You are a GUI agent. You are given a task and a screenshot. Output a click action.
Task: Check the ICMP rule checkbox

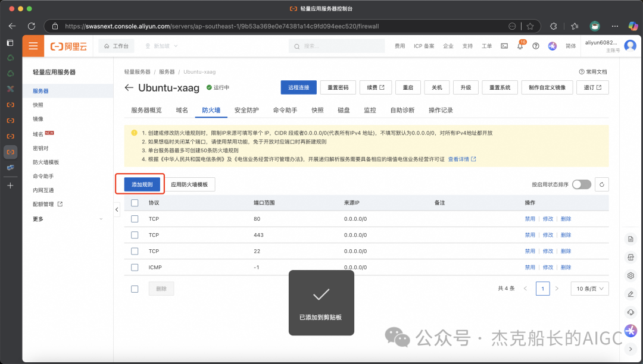tap(135, 268)
